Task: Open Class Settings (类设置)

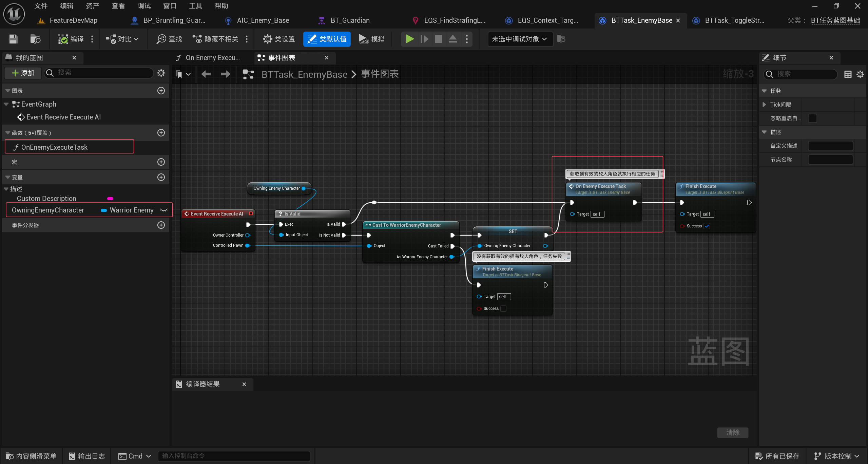Action: tap(279, 39)
